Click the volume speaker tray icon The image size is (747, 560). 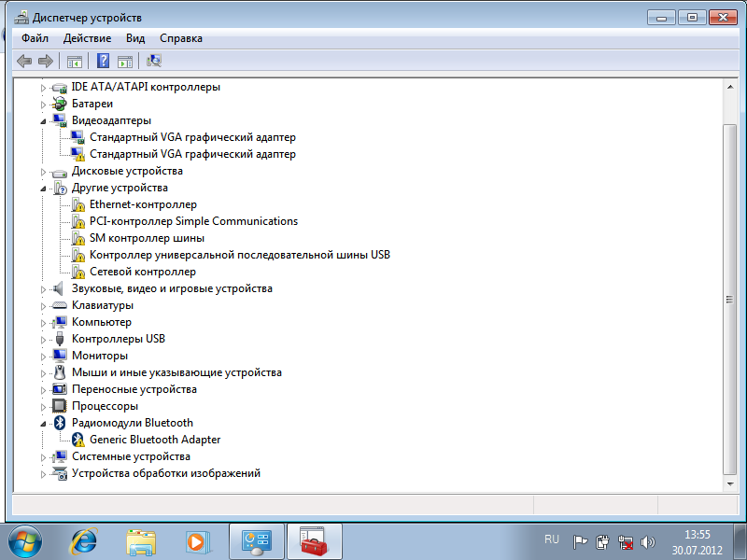tap(647, 542)
